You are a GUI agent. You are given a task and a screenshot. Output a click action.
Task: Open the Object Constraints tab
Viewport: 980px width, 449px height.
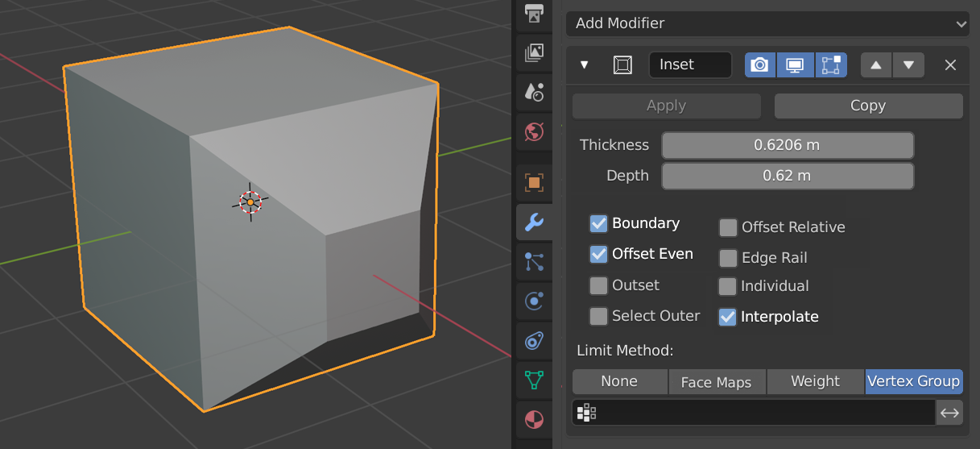pos(534,340)
